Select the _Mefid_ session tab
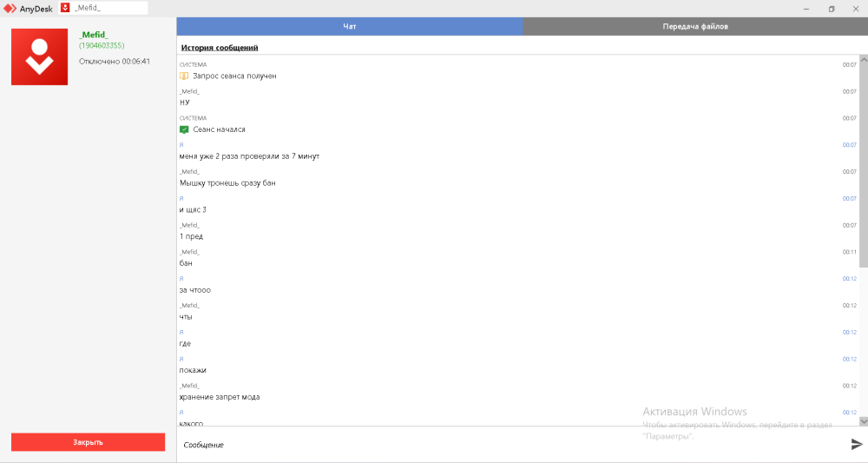This screenshot has height=463, width=868. pyautogui.click(x=103, y=8)
